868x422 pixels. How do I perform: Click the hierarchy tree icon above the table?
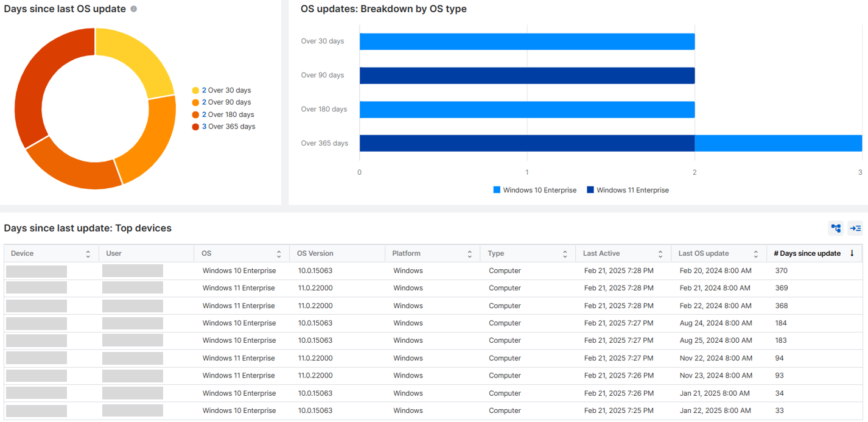coord(836,228)
